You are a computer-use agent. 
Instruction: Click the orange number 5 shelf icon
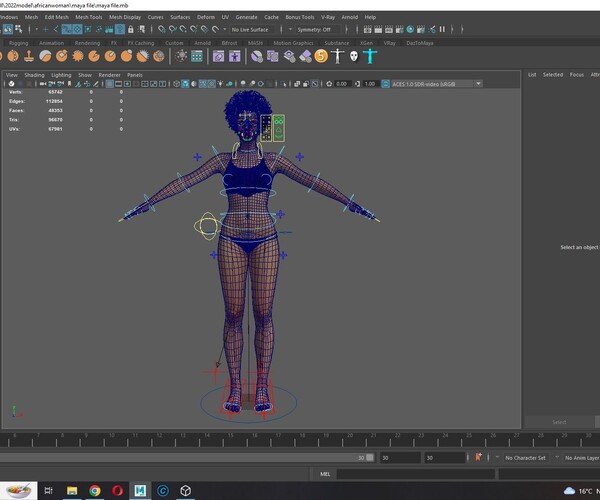pyautogui.click(x=321, y=56)
